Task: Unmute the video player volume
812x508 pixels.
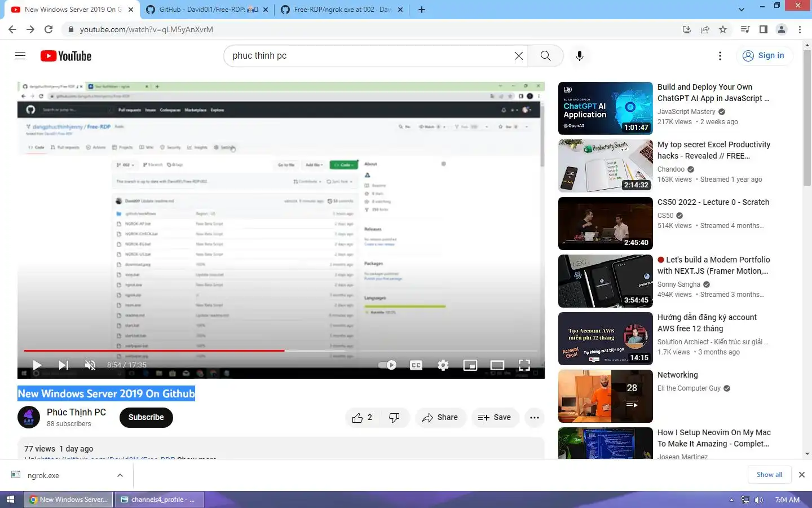Action: (x=90, y=365)
